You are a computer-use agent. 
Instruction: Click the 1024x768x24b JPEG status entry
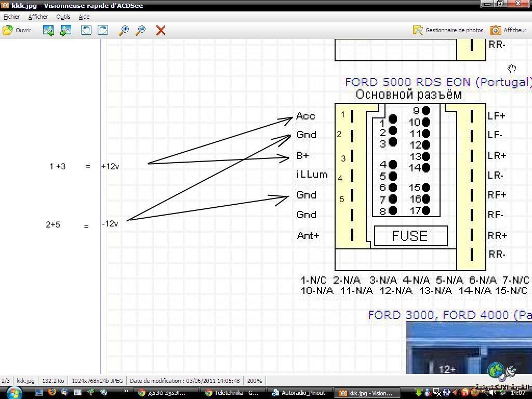[97, 381]
